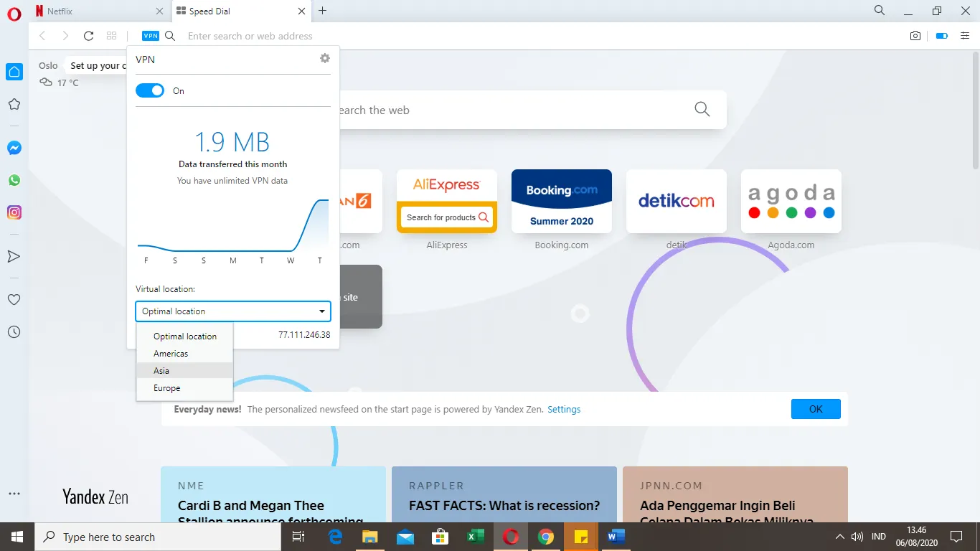Click the Opera menu logo
The height and width of the screenshot is (551, 980).
14,14
